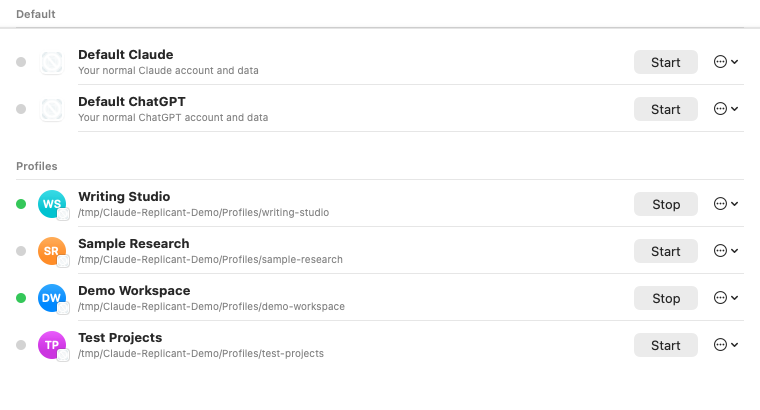Viewport: 760px width, 410px height.
Task: Click the 'Sample Research' profile name
Action: click(134, 243)
